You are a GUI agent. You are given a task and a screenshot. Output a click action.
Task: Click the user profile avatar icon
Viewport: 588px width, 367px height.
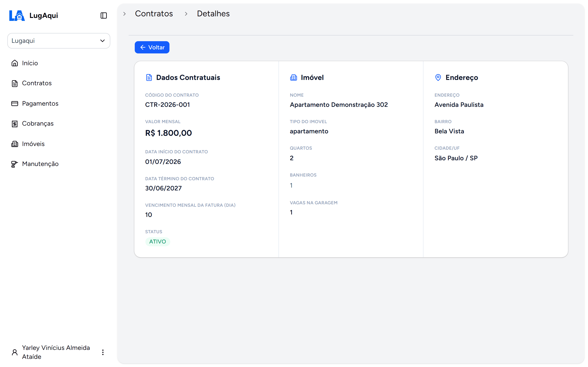pyautogui.click(x=14, y=352)
